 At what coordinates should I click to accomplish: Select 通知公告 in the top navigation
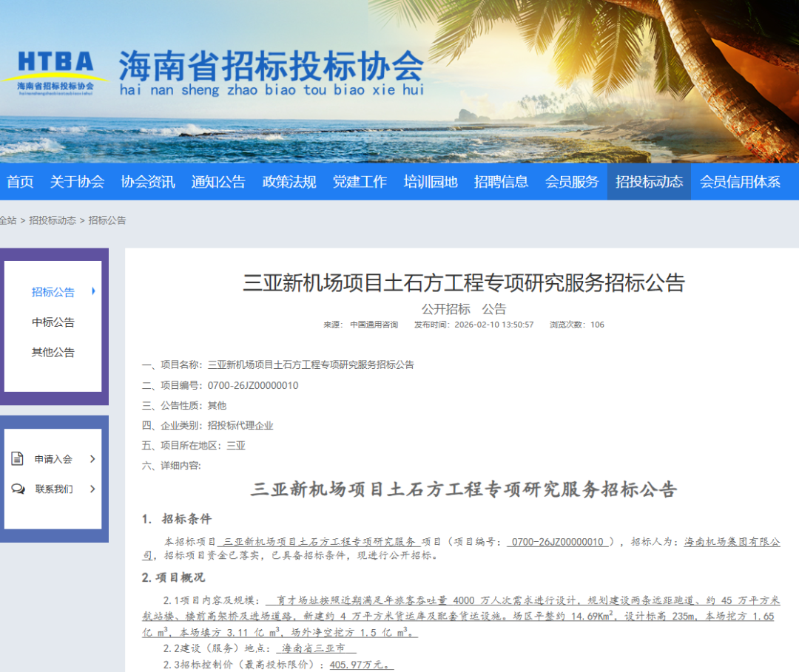coord(218,182)
